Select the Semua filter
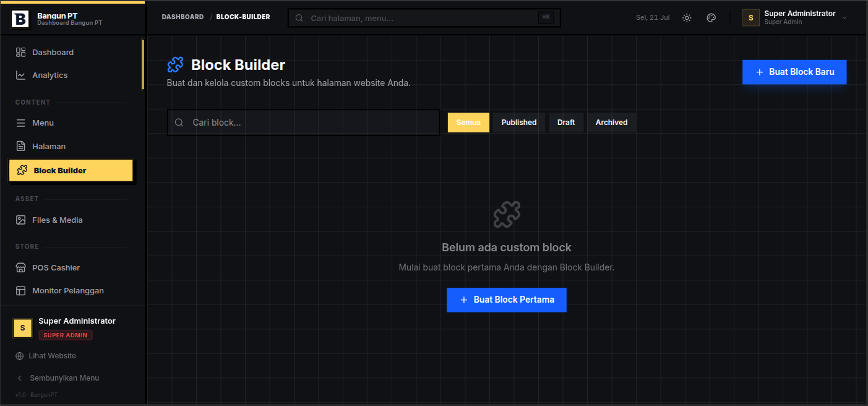Image resolution: width=868 pixels, height=406 pixels. pos(468,123)
